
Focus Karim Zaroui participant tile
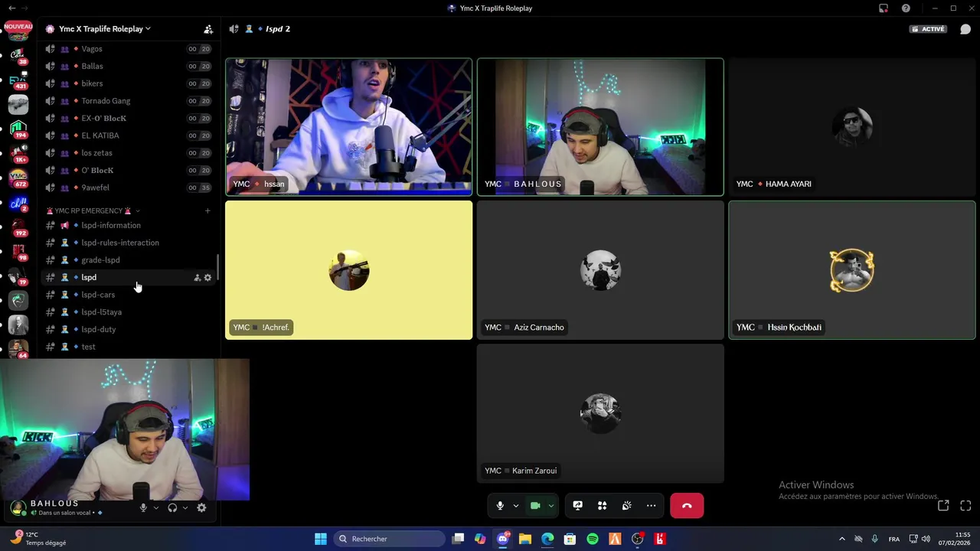(x=600, y=413)
